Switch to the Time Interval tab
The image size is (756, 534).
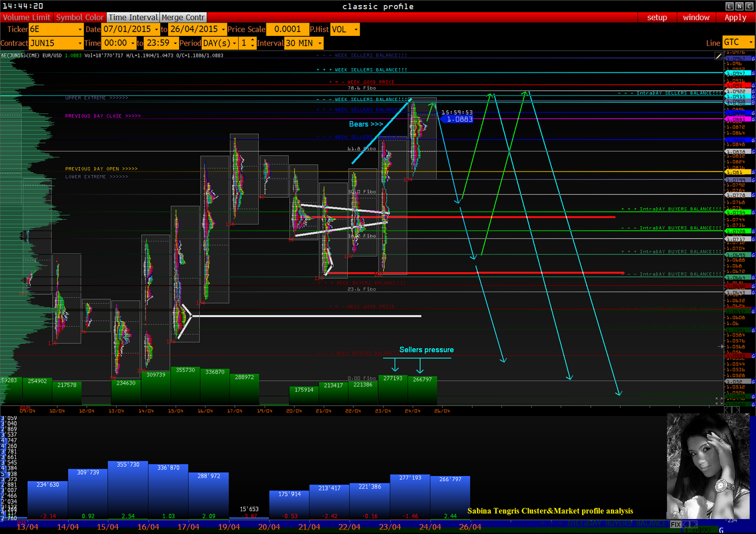[133, 18]
